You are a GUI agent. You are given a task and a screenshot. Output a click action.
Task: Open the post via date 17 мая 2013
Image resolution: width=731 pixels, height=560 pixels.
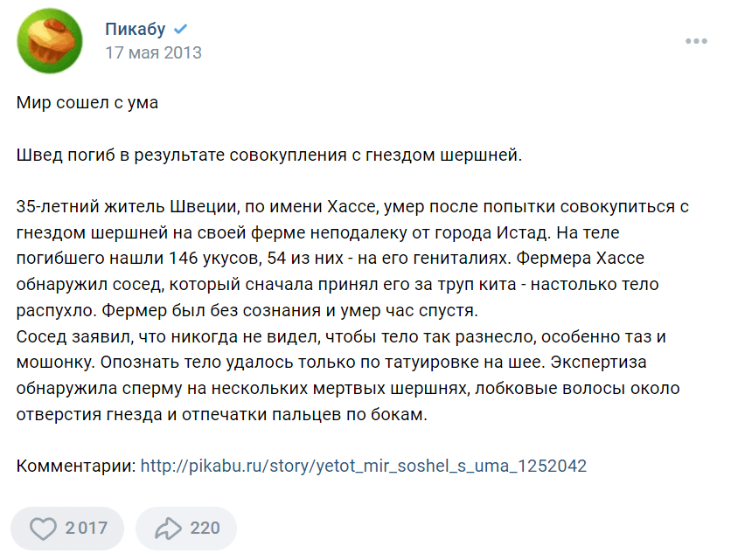[x=153, y=52]
